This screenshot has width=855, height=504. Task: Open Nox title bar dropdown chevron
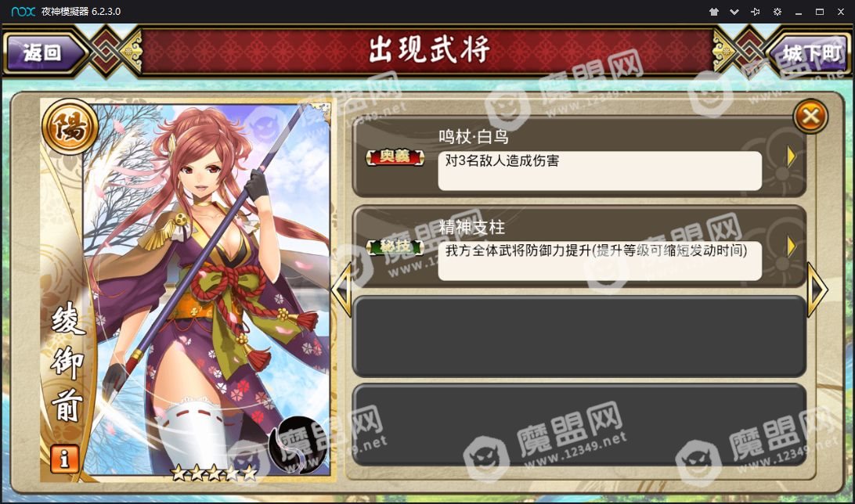click(734, 12)
